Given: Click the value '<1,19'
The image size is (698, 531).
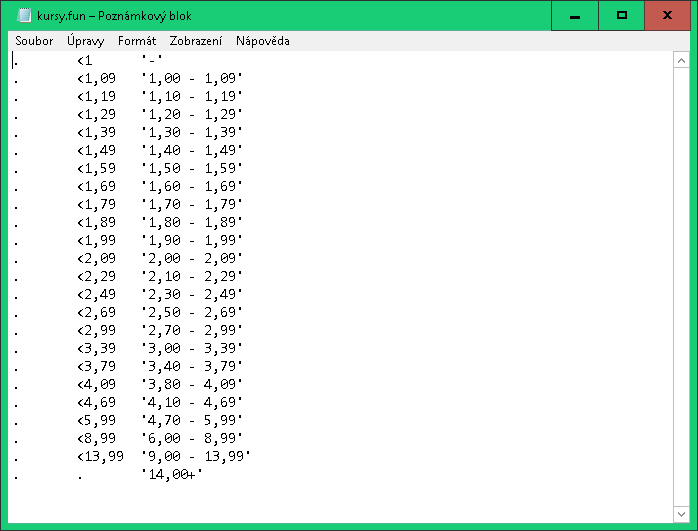Looking at the screenshot, I should point(96,96).
